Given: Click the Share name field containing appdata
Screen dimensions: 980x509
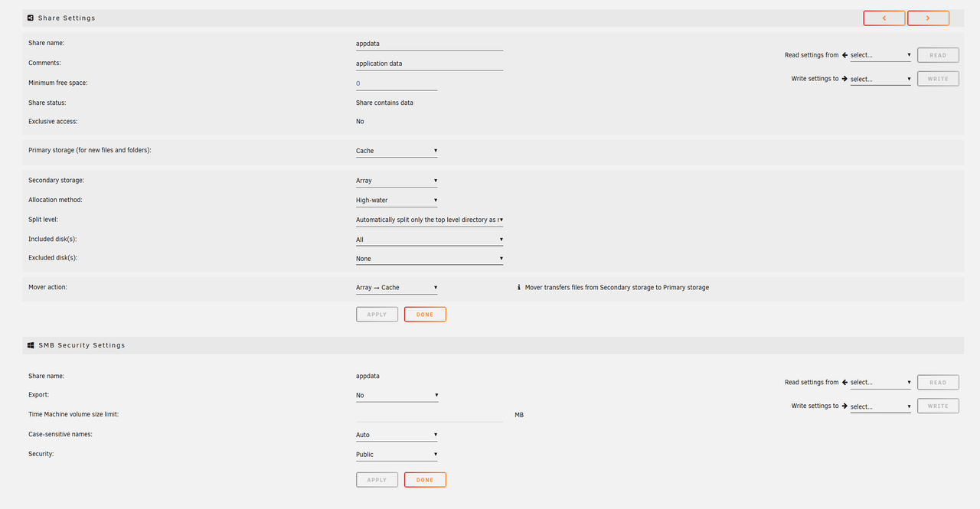Looking at the screenshot, I should [x=430, y=44].
